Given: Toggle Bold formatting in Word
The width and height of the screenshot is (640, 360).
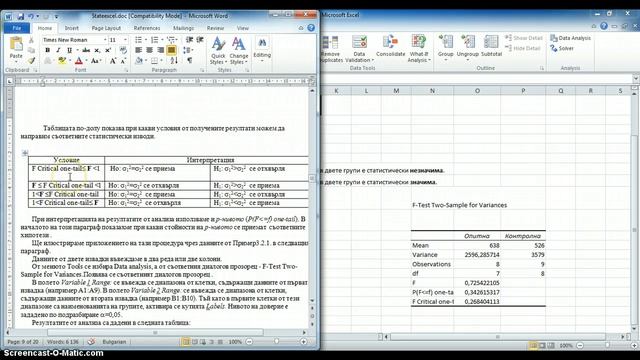Looking at the screenshot, I should [47, 50].
